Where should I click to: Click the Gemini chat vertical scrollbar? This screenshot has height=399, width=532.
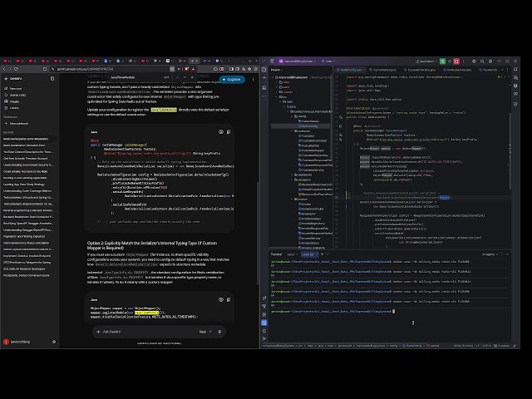pos(257,234)
